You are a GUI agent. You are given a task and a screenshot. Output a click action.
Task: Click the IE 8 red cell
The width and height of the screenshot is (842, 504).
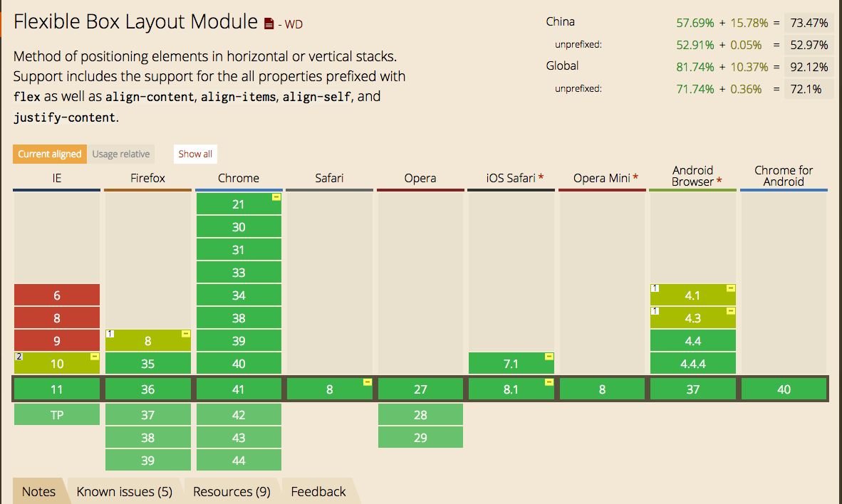click(57, 317)
